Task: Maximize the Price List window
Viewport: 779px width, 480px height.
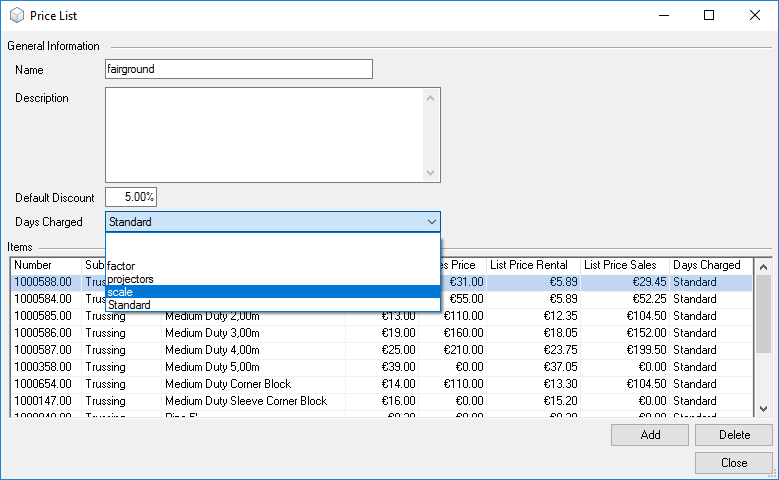Action: tap(709, 16)
